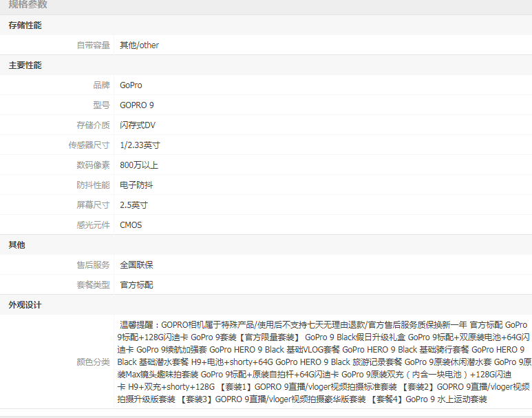Select the value 官方标配
The width and height of the screenshot is (532, 418).
click(x=136, y=285)
